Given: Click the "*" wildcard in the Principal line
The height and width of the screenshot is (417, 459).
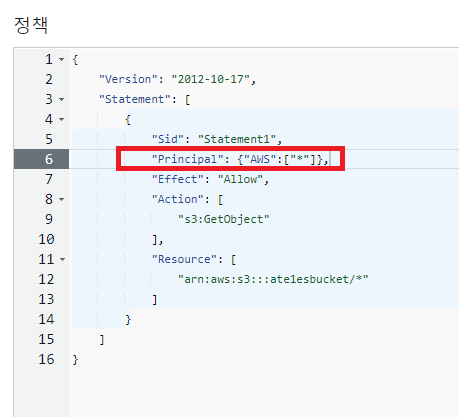Looking at the screenshot, I should click(x=300, y=159).
